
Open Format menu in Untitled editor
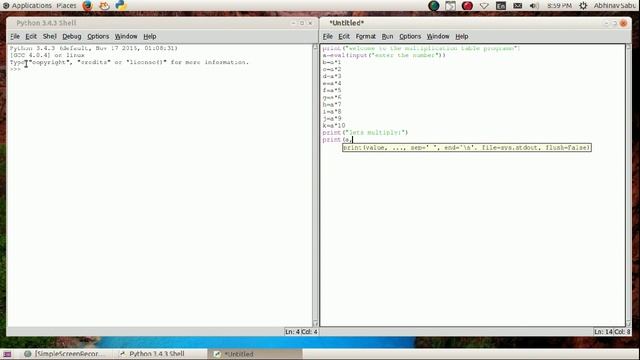pyautogui.click(x=366, y=36)
